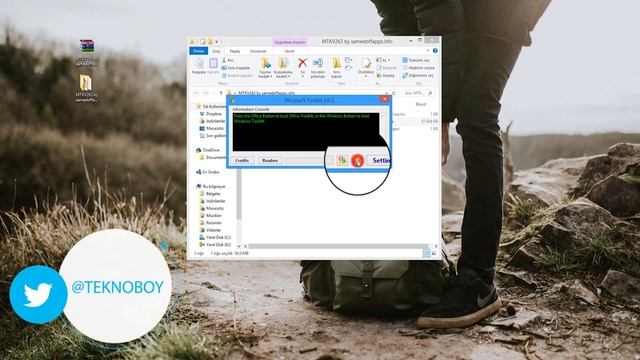Select Belgeler under Bu bilgisayar
This screenshot has height=360, width=640.
click(x=210, y=193)
